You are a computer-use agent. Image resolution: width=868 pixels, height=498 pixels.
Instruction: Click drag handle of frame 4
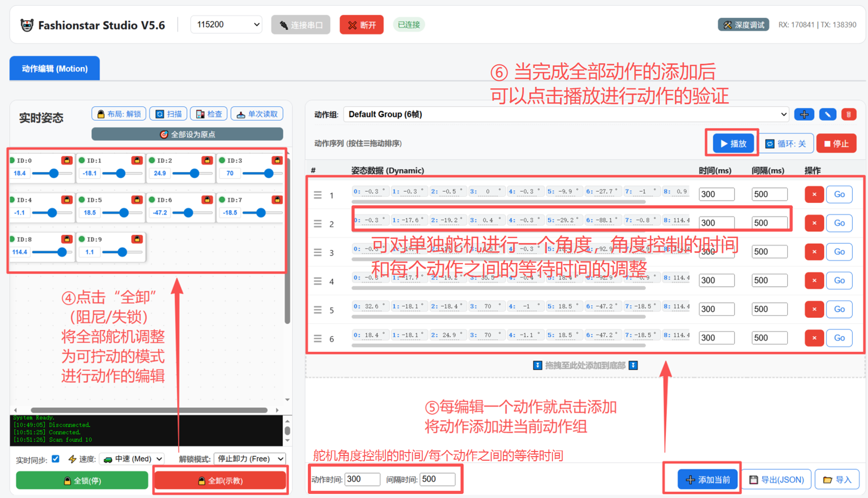(x=318, y=281)
